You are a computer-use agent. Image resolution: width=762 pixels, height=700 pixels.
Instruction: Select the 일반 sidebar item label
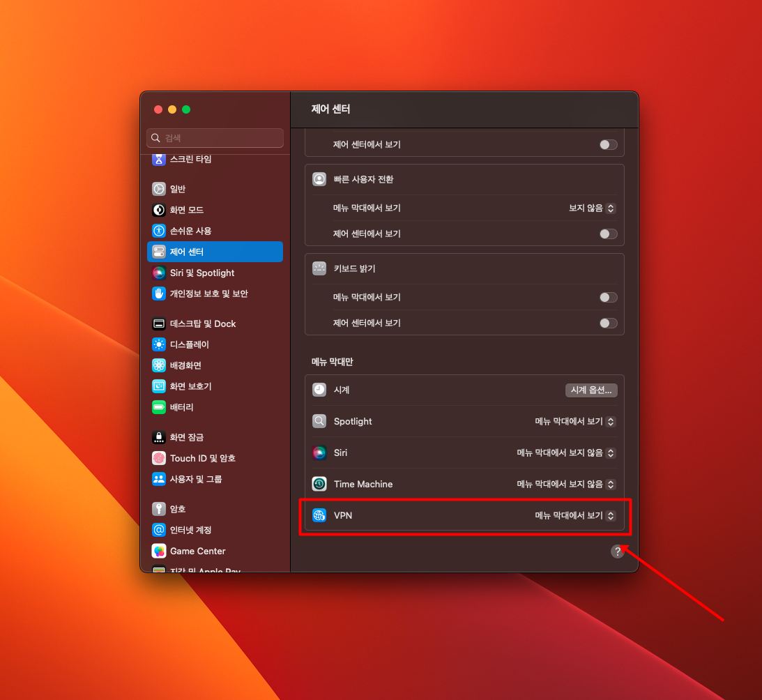point(178,189)
